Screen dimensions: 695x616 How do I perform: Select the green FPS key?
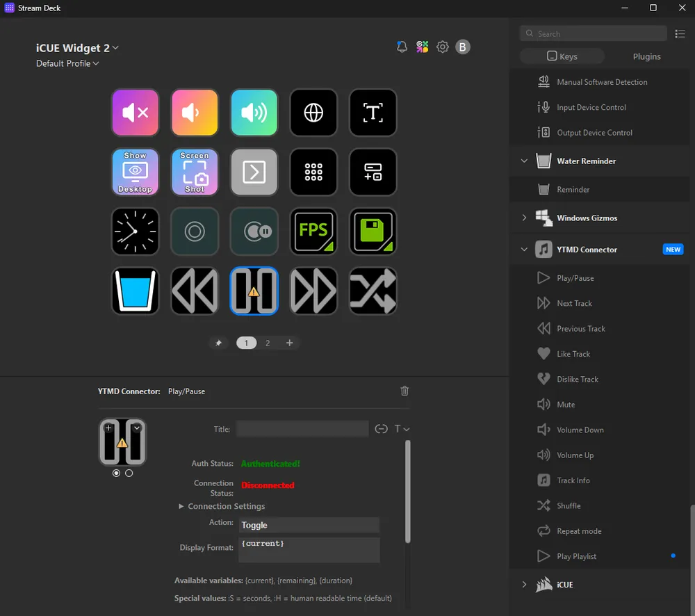[x=313, y=232]
